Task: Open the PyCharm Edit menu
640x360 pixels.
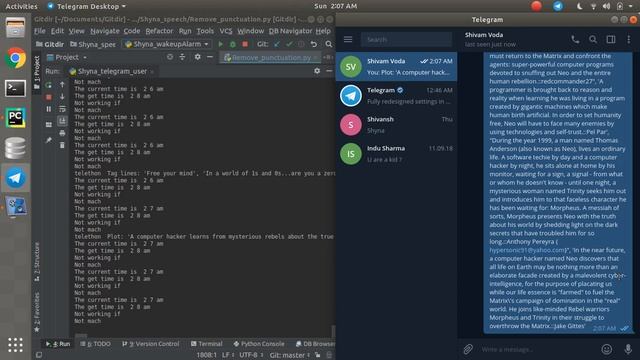Action: point(57,31)
